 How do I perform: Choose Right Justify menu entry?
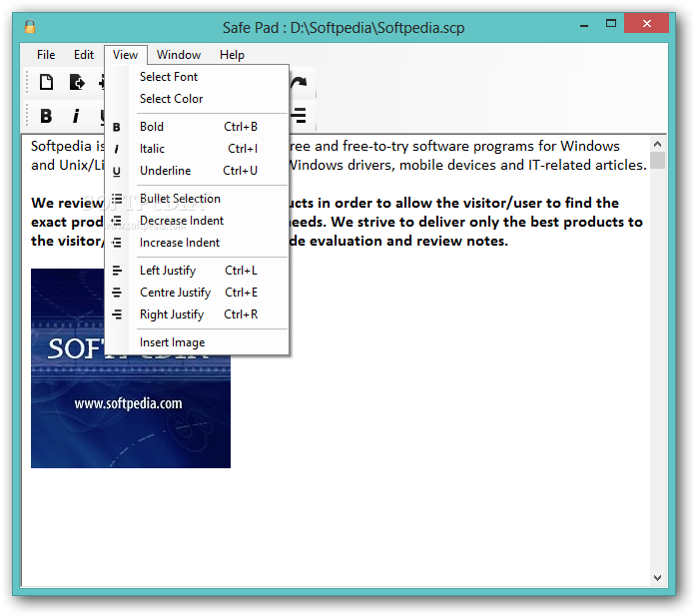coord(198,314)
